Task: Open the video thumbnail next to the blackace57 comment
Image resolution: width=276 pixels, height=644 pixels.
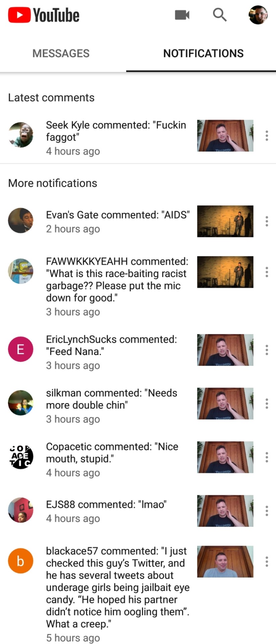Action: point(225,561)
